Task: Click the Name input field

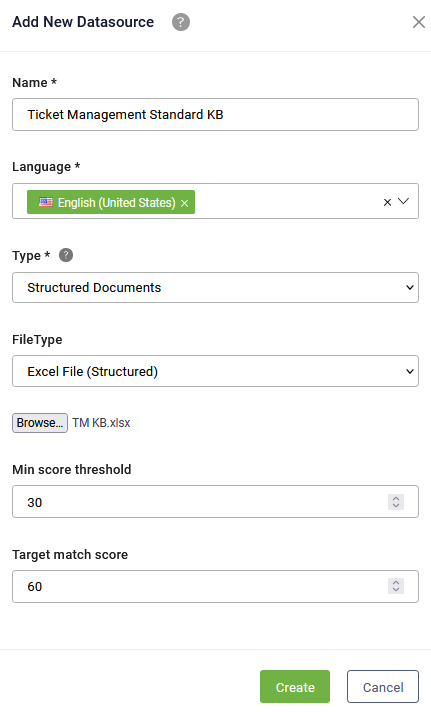Action: click(216, 115)
